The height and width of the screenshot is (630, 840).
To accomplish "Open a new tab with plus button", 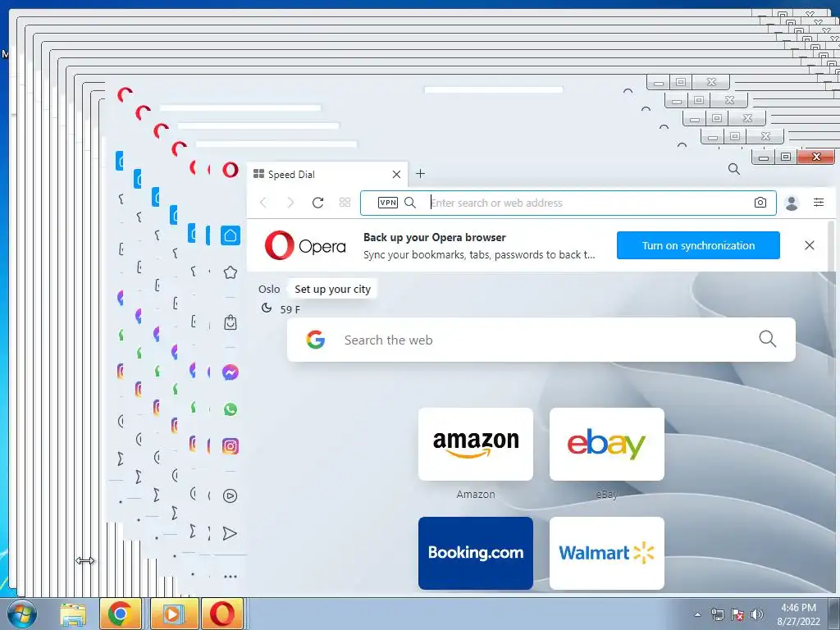I will tap(421, 174).
